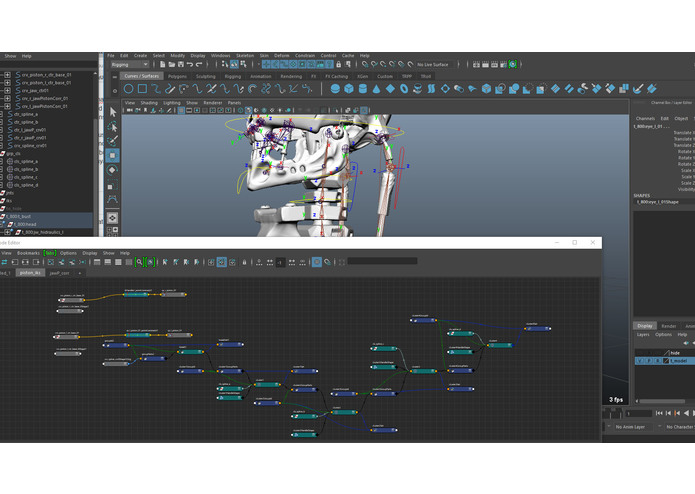Create a NURBS Plane from shelf
The image size is (695, 494).
[x=390, y=89]
